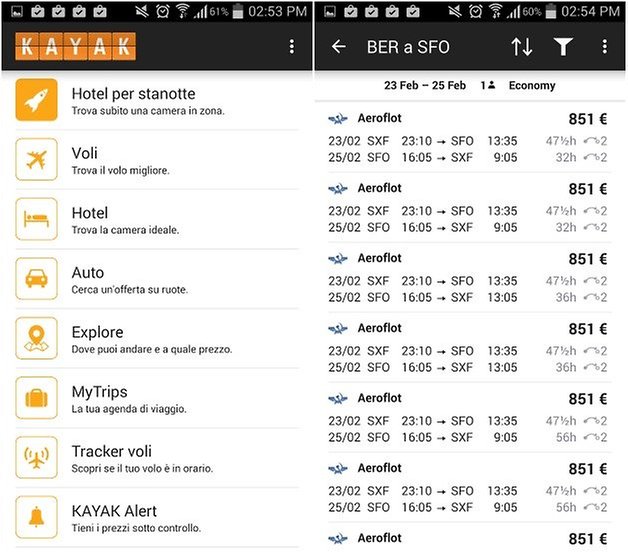Open MyTrips travel agenda

157,399
